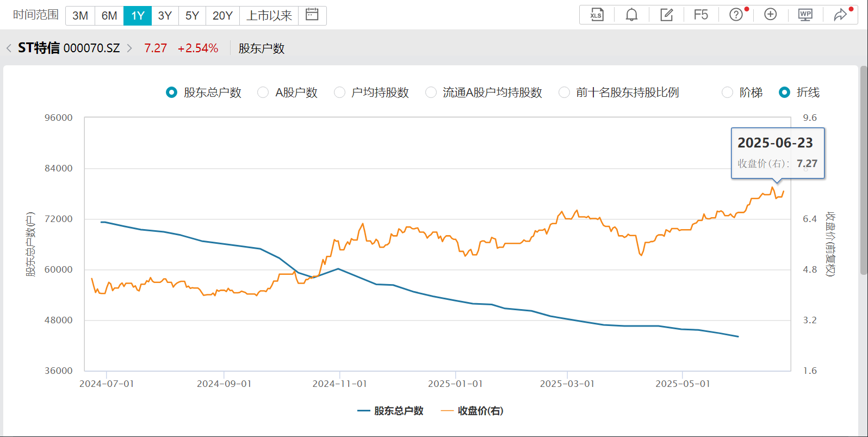Viewport: 868px width, 437px height.
Task: Click the price 7.27 in header
Action: [x=156, y=48]
